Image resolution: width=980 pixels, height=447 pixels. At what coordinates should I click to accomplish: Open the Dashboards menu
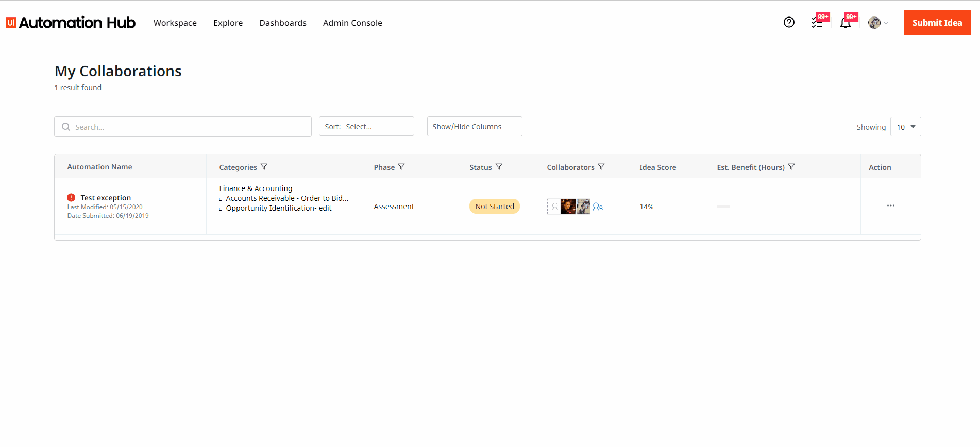click(283, 23)
